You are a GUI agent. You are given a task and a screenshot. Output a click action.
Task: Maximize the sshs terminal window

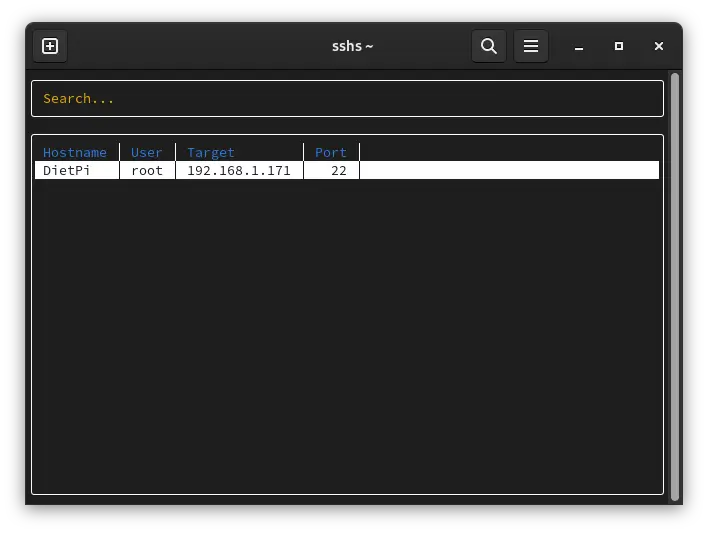[619, 46]
